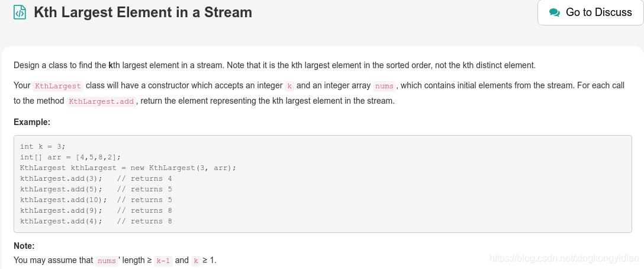This screenshot has height=269, width=644.
Task: Click the Kth Largest Element in a Stream title
Action: click(x=143, y=12)
